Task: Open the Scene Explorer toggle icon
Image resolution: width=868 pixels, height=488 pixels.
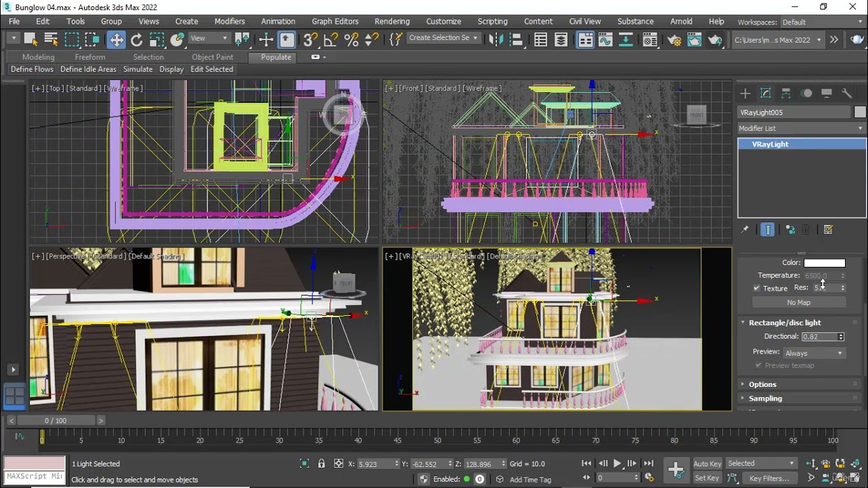Action: (x=540, y=39)
